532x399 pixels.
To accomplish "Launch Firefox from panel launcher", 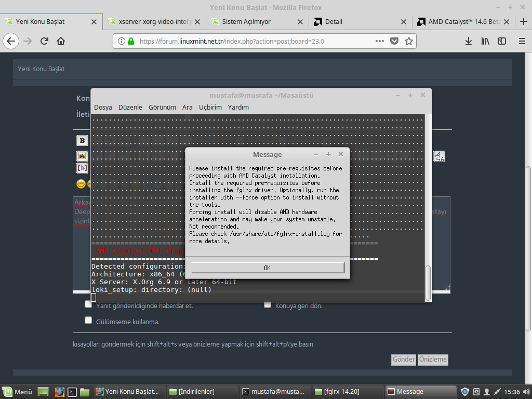I will [59, 392].
